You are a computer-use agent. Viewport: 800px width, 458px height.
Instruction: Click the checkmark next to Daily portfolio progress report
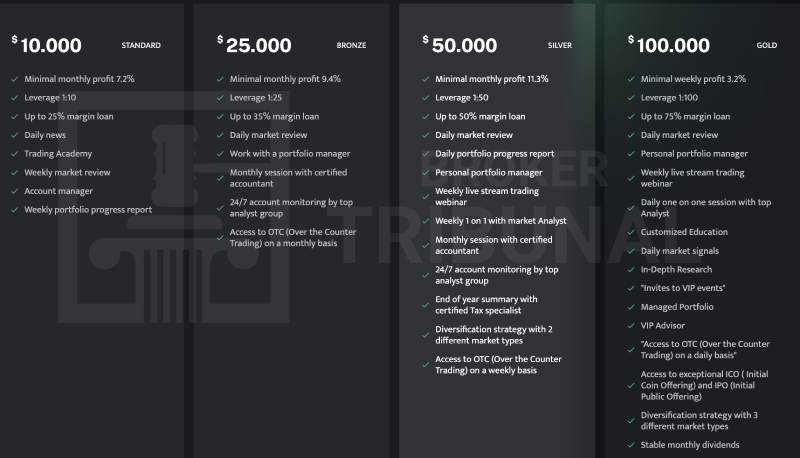point(424,154)
